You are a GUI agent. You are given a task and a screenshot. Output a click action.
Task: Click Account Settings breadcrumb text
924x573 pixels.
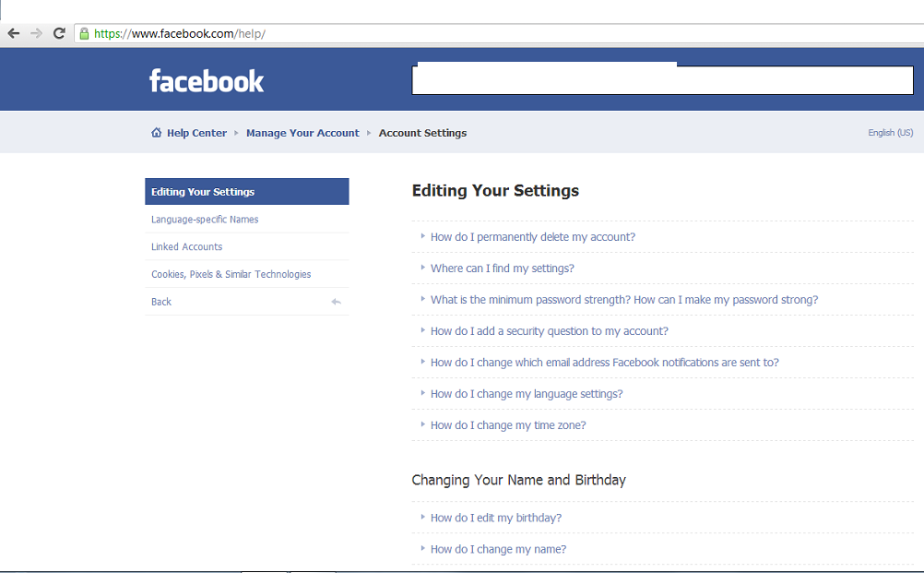pyautogui.click(x=422, y=133)
